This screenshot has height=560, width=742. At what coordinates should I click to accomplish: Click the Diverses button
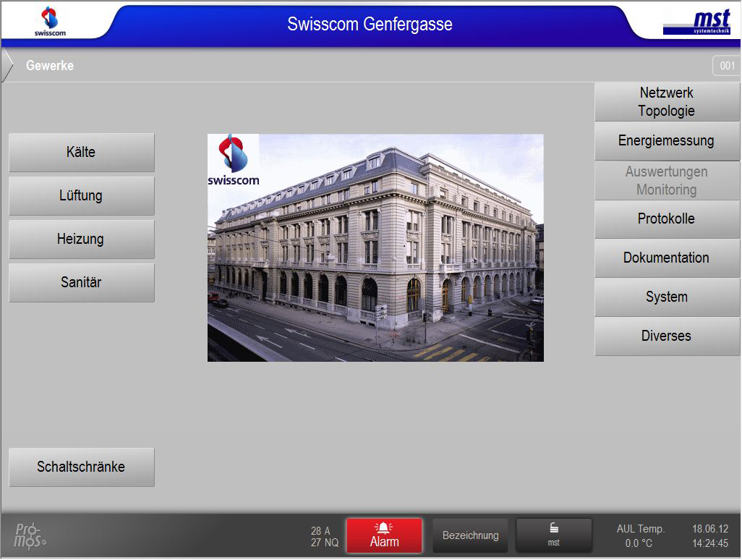tap(667, 336)
